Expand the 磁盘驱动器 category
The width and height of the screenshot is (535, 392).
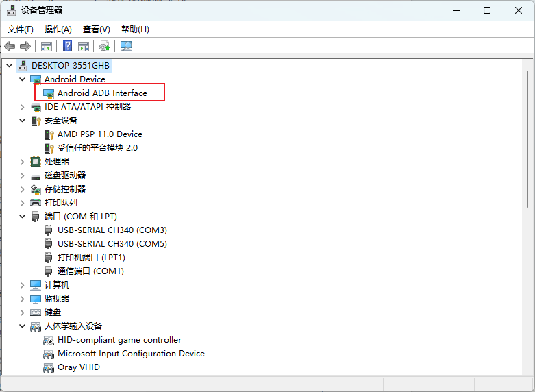23,175
